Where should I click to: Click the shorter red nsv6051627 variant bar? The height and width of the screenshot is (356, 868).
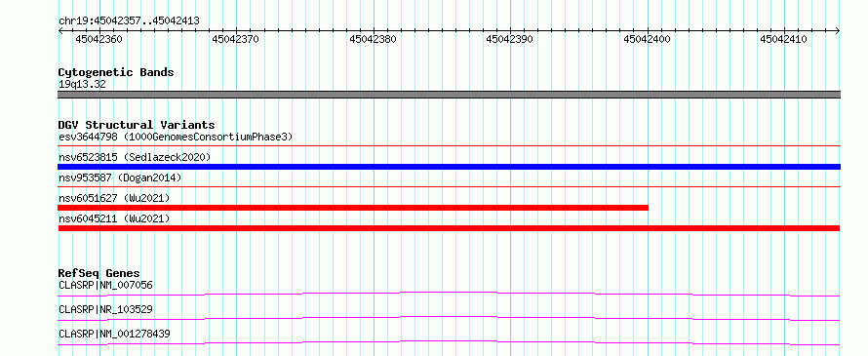click(x=353, y=208)
